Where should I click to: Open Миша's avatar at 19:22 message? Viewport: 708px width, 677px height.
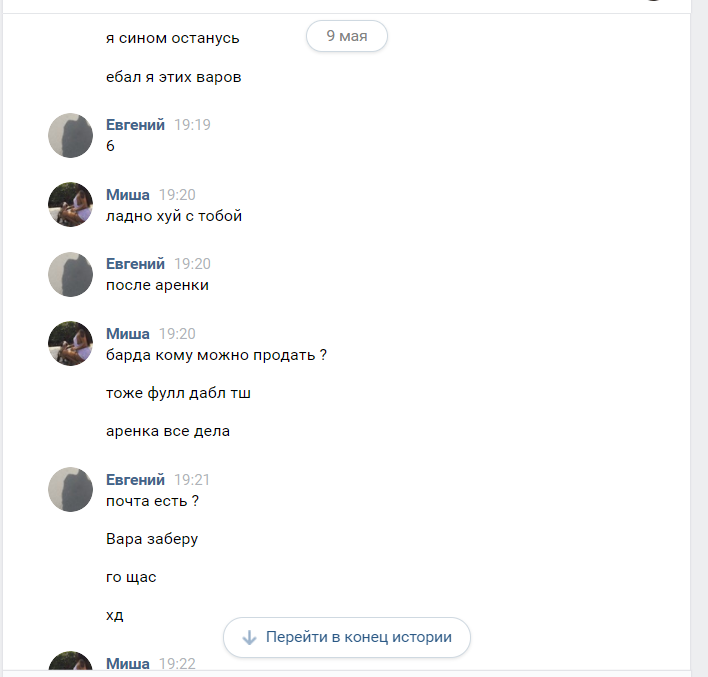(70, 661)
